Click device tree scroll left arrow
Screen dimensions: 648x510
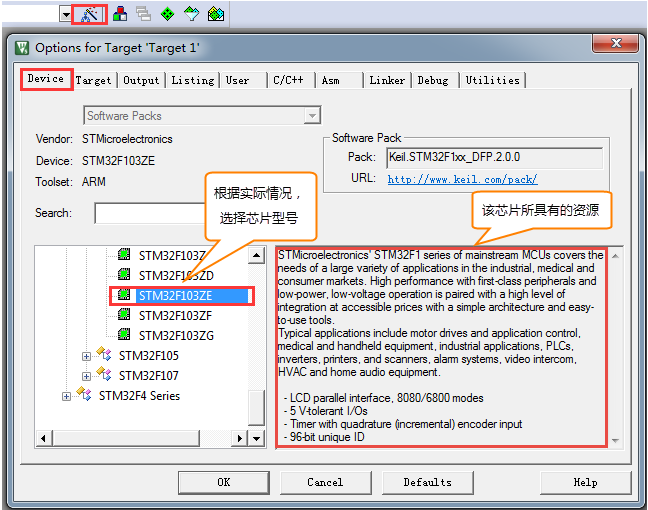pyautogui.click(x=43, y=438)
